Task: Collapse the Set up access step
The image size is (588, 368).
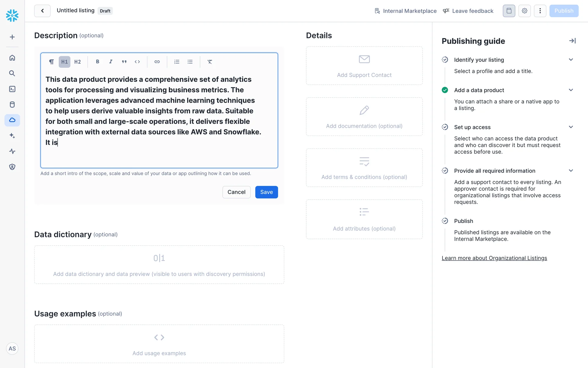Action: pos(571,127)
